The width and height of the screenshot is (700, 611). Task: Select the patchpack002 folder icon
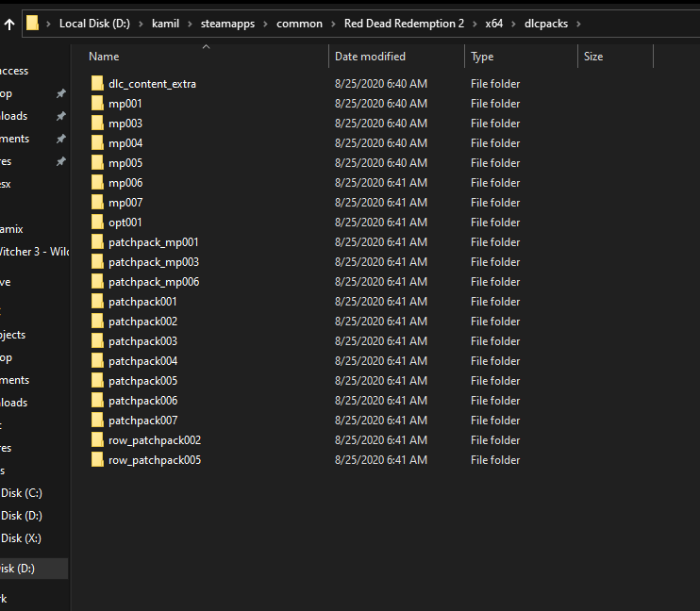(97, 321)
